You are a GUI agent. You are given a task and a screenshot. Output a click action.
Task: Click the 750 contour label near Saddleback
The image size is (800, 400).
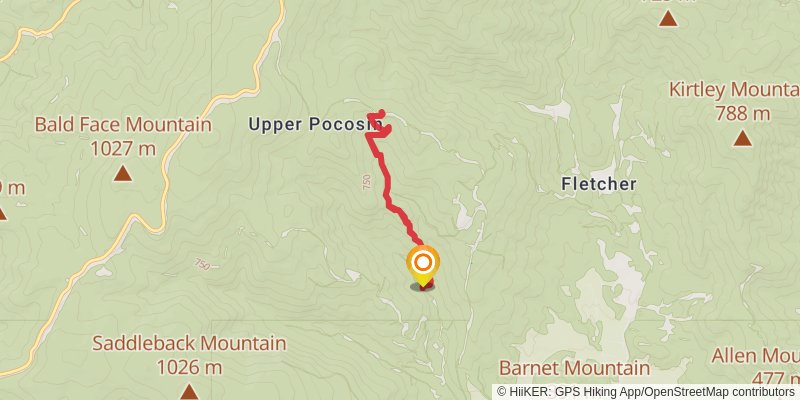coord(202,264)
